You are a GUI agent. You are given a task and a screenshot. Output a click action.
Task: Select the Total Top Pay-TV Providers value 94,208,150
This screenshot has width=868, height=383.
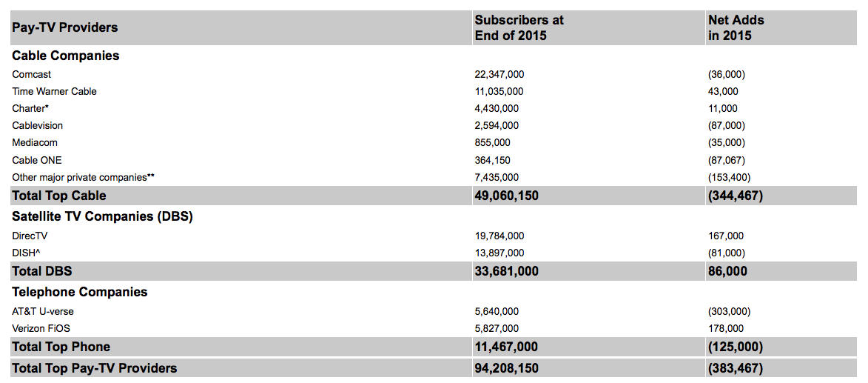point(506,367)
